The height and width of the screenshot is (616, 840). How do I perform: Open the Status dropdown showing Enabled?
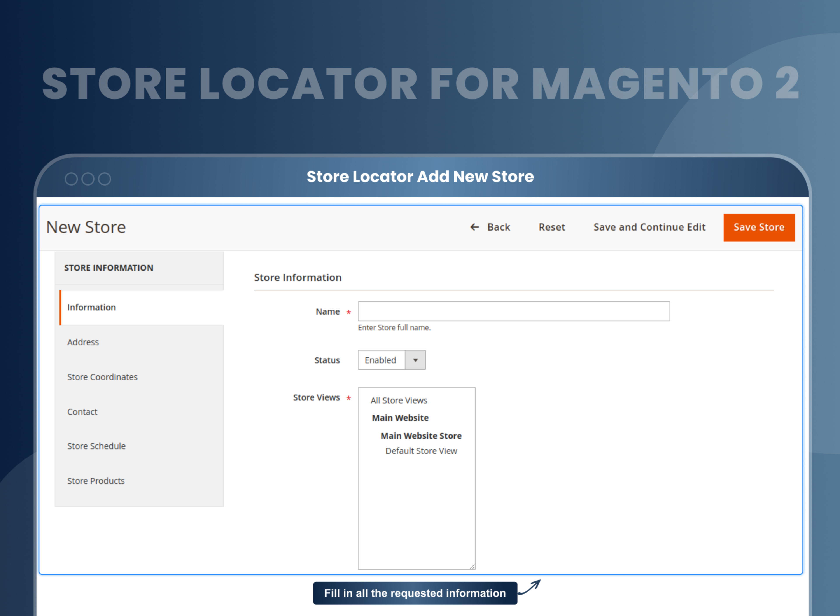point(381,360)
